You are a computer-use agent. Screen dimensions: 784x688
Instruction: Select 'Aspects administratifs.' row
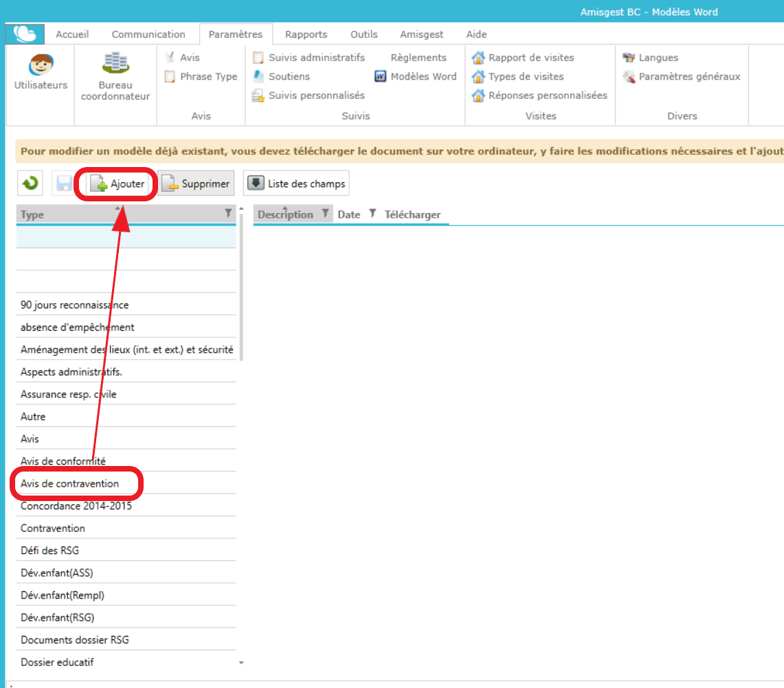pyautogui.click(x=126, y=372)
